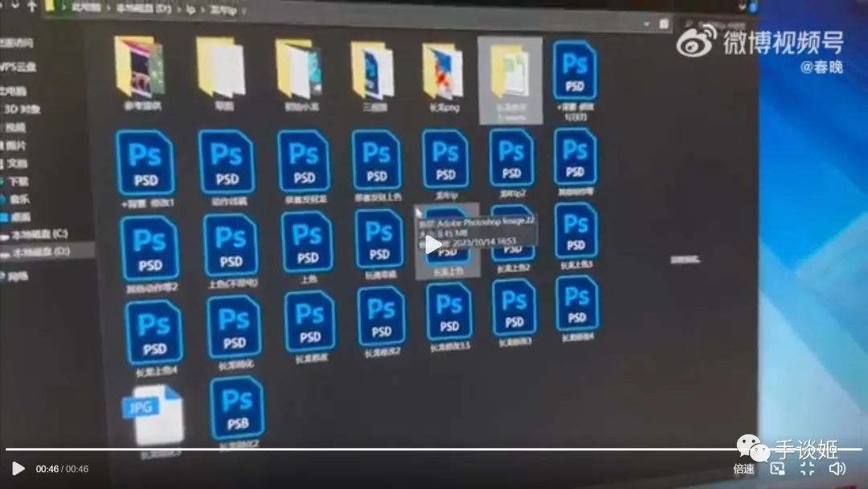Open the grey-highlighted folder in the top row
Viewport: 868px width, 489px height.
[x=510, y=80]
